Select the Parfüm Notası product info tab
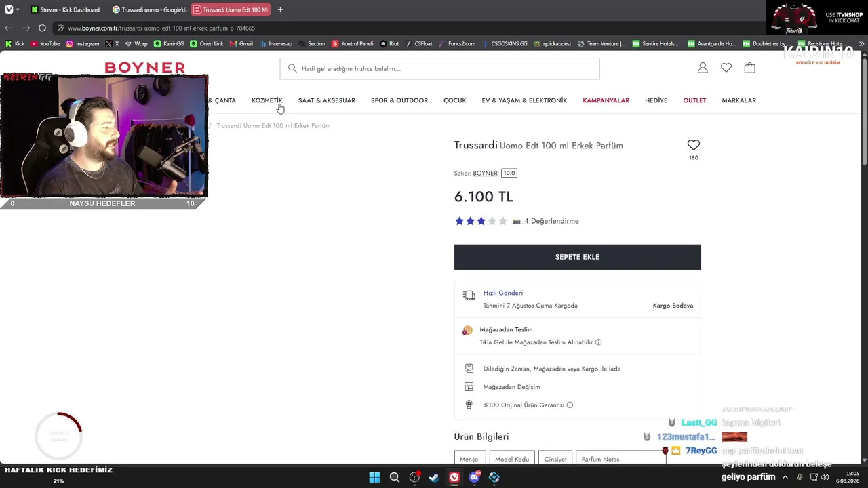Viewport: 868px width, 488px height. 620,459
